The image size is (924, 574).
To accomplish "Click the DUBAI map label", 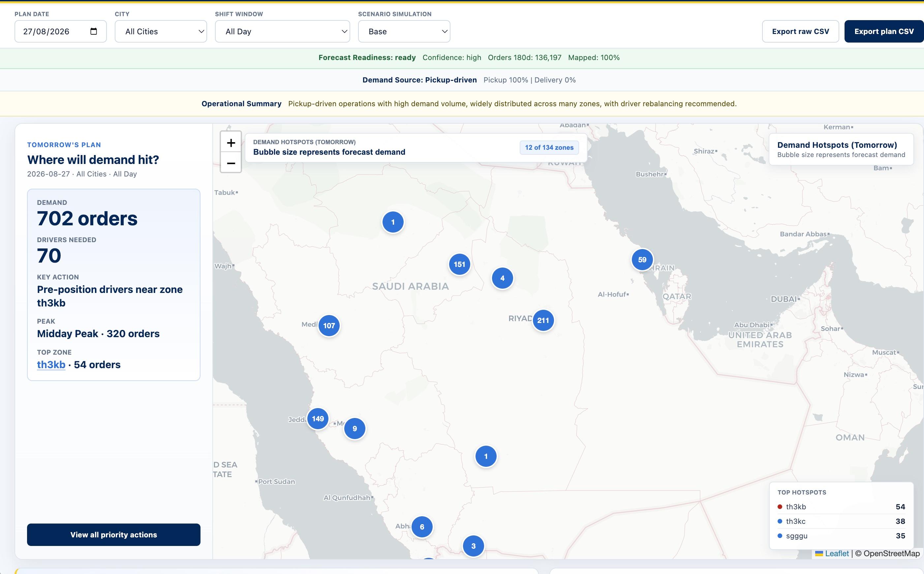I will tap(784, 299).
